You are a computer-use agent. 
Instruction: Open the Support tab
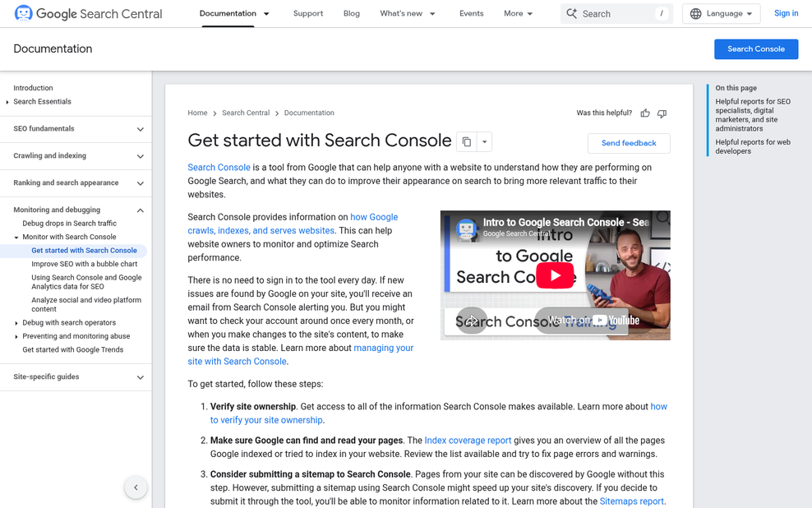click(x=308, y=13)
